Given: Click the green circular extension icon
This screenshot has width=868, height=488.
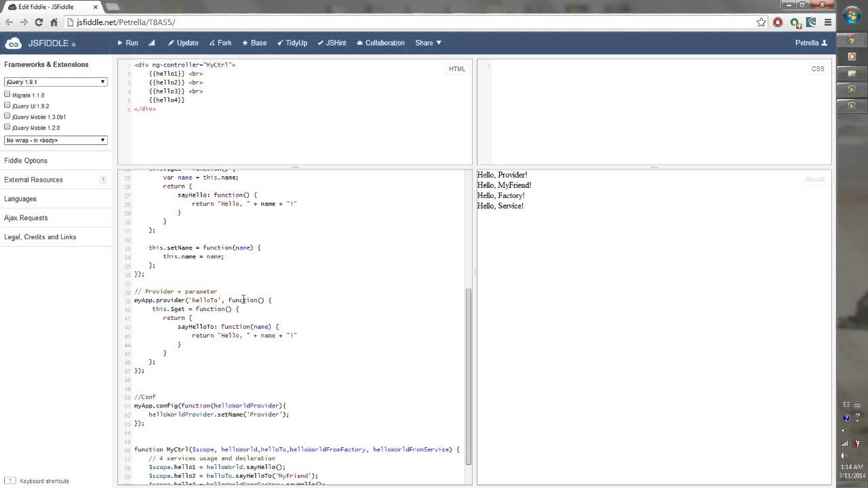Looking at the screenshot, I should (x=795, y=22).
